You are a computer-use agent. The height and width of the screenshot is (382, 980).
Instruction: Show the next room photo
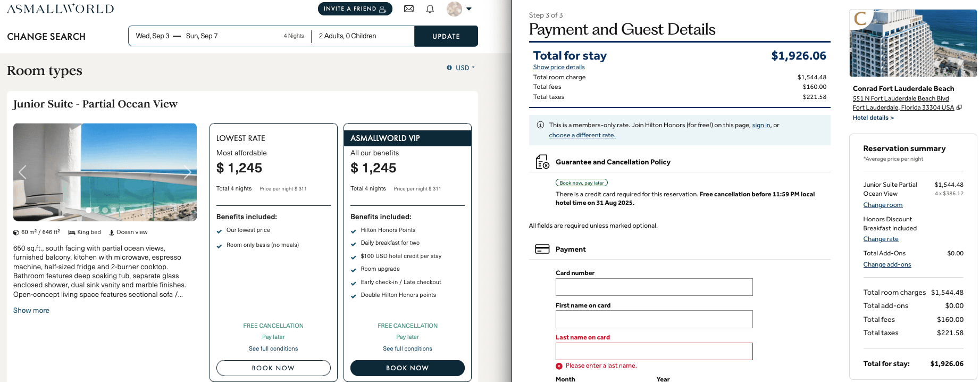187,172
